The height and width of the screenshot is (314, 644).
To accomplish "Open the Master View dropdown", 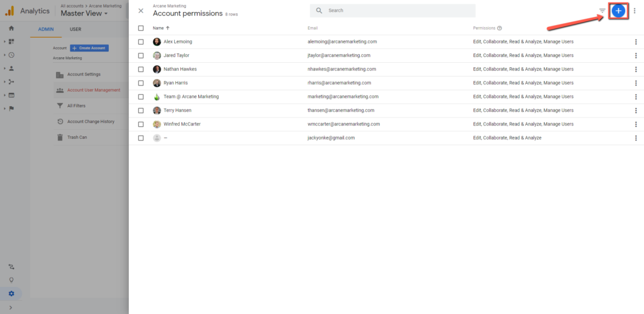I will [x=84, y=14].
